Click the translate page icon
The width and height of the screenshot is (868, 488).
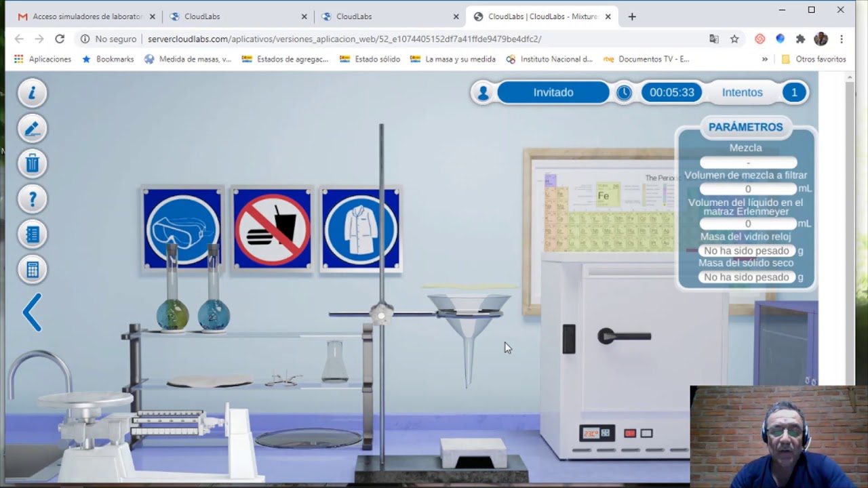tap(714, 39)
